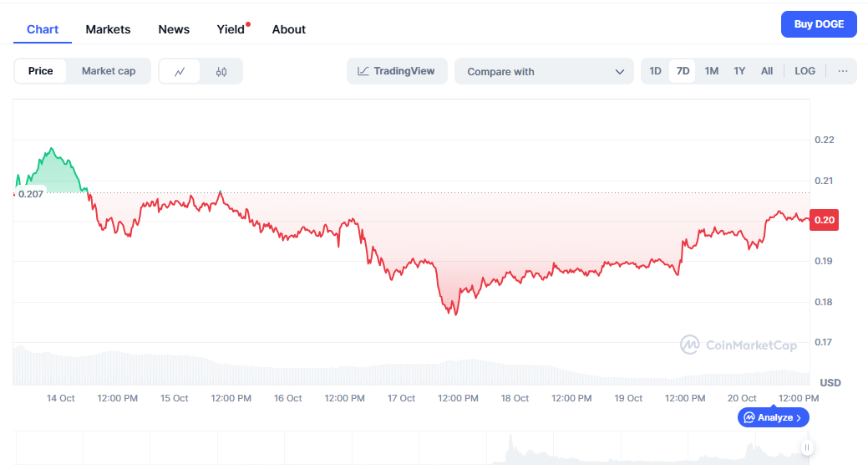Open the Markets tab
868x470 pixels.
(108, 29)
